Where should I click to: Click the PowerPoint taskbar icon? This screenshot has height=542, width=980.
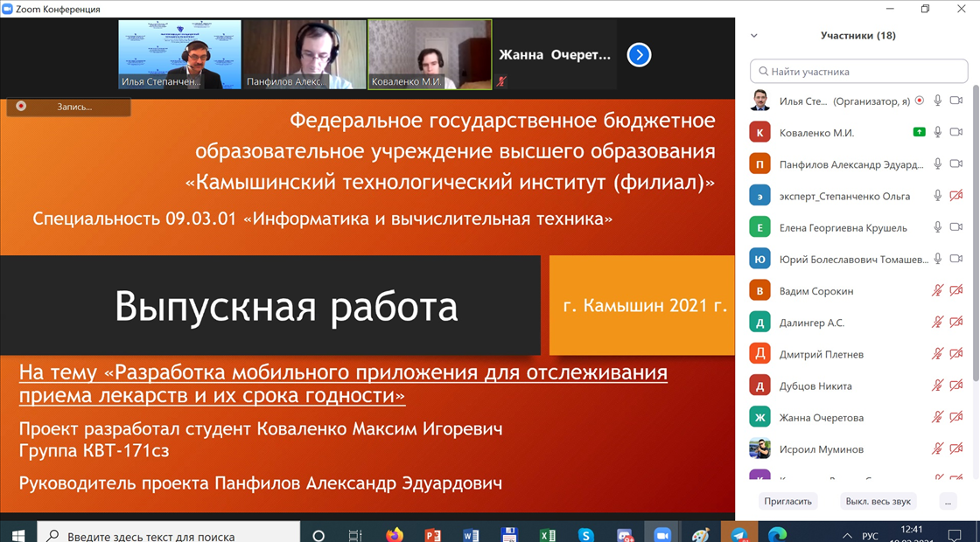432,535
